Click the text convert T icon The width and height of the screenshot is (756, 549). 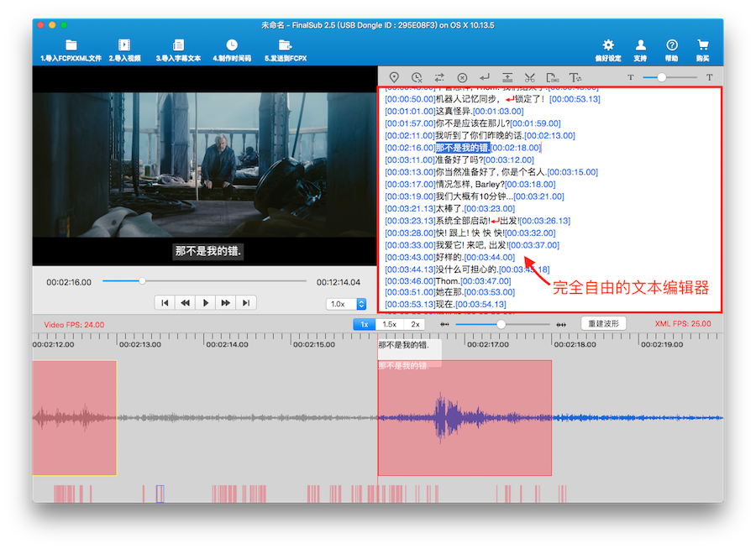pyautogui.click(x=575, y=77)
